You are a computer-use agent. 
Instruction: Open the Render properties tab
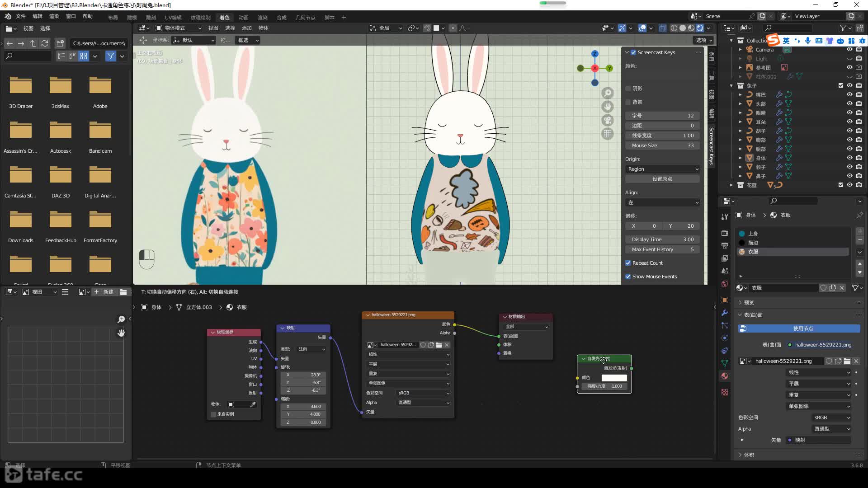tap(725, 233)
